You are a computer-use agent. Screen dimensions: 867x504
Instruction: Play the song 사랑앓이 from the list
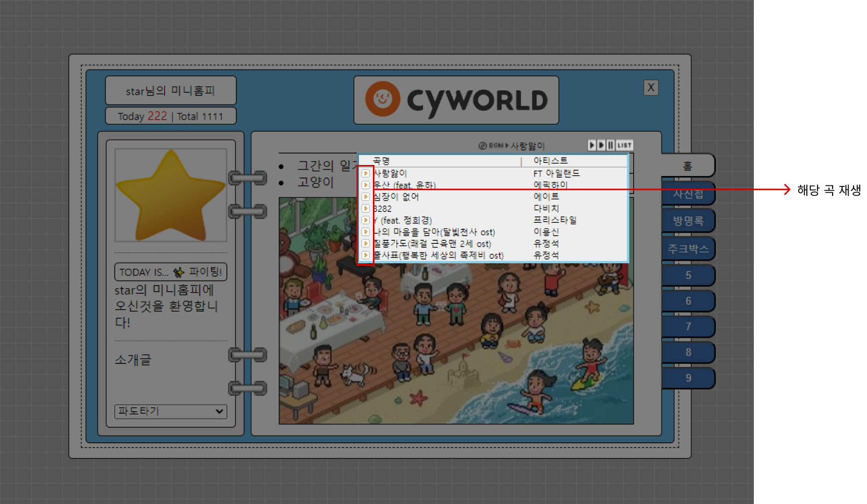tap(365, 173)
